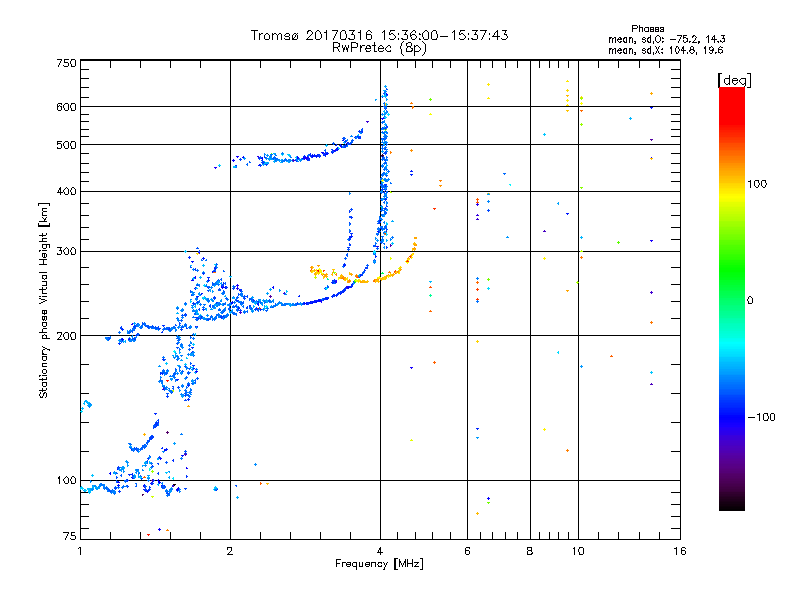Click the "RwPretec (8p)" subtitle
The width and height of the screenshot is (800, 600).
click(x=379, y=48)
